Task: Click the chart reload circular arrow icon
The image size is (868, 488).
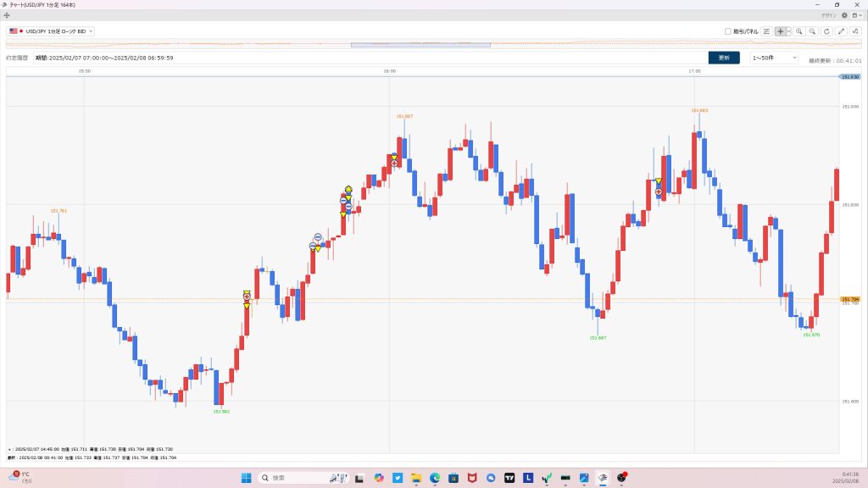Action: [826, 31]
